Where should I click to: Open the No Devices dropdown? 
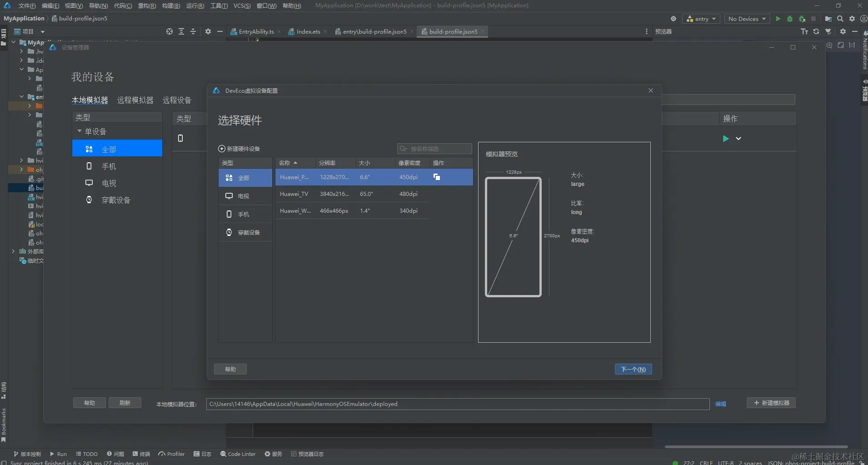[x=747, y=19]
